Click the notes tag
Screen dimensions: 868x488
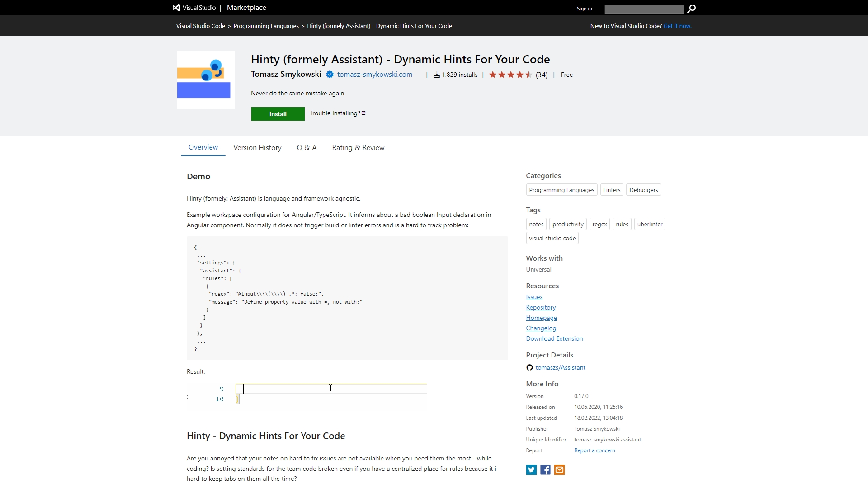click(536, 225)
